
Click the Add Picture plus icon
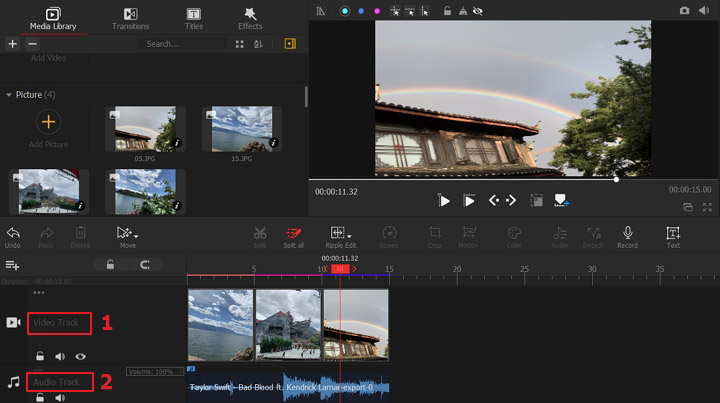tap(48, 122)
